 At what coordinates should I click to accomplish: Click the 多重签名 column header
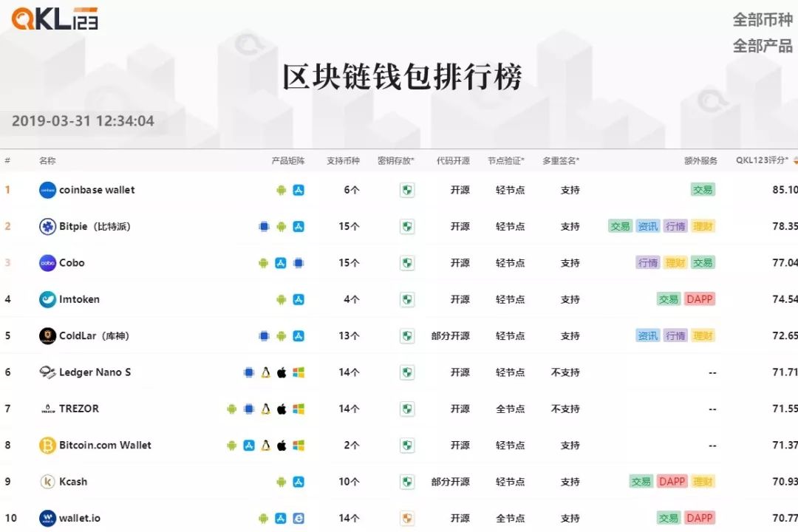click(560, 161)
